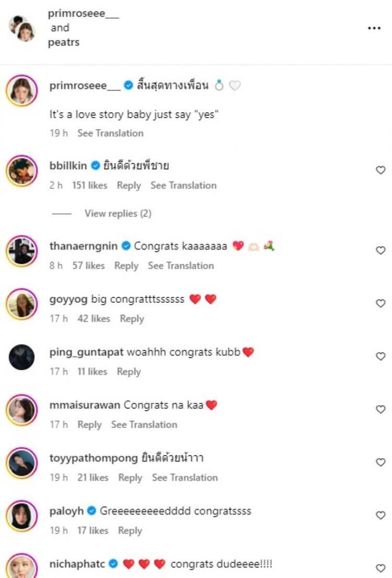Open peatrs profile from post header

click(x=64, y=42)
